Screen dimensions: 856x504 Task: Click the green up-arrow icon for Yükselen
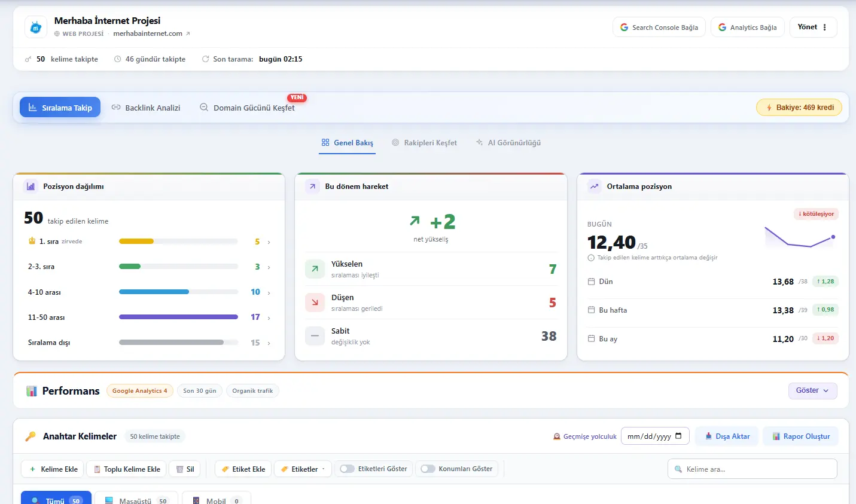[315, 269]
